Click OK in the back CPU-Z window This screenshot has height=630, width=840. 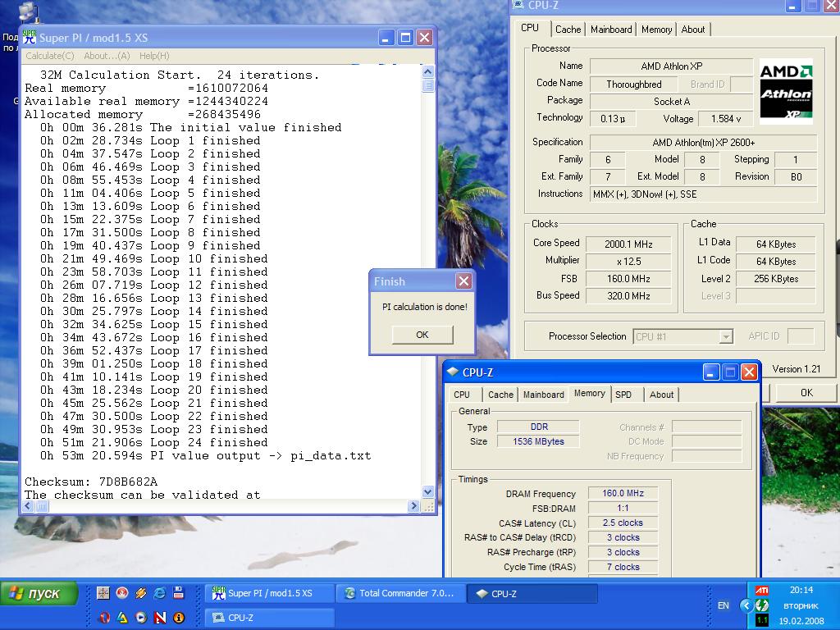(806, 393)
